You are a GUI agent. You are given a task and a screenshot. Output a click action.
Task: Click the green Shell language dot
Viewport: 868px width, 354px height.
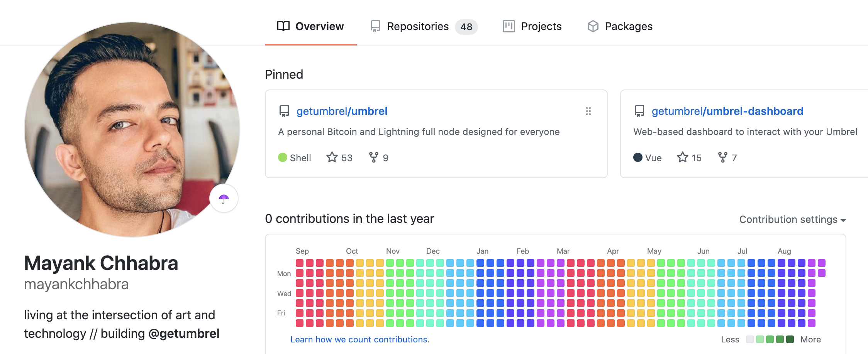coord(283,157)
